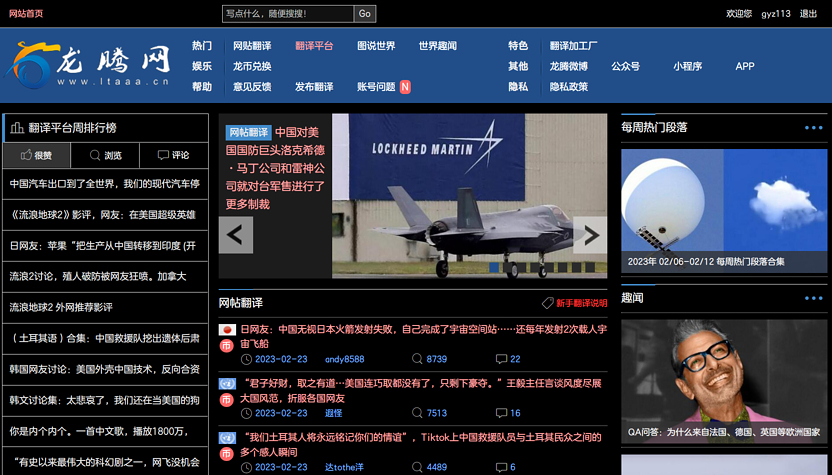Click 退出 to log out
832x475 pixels.
[808, 14]
